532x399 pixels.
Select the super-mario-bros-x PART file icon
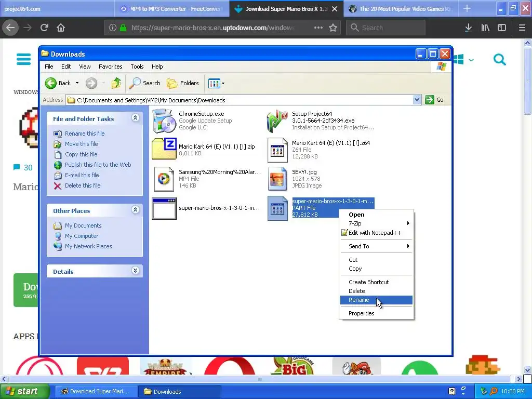pyautogui.click(x=277, y=208)
